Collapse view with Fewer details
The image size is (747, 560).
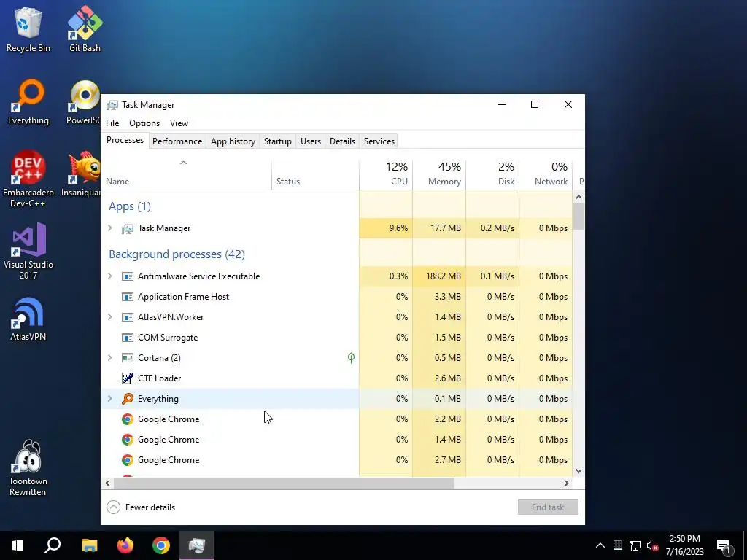[x=141, y=507]
